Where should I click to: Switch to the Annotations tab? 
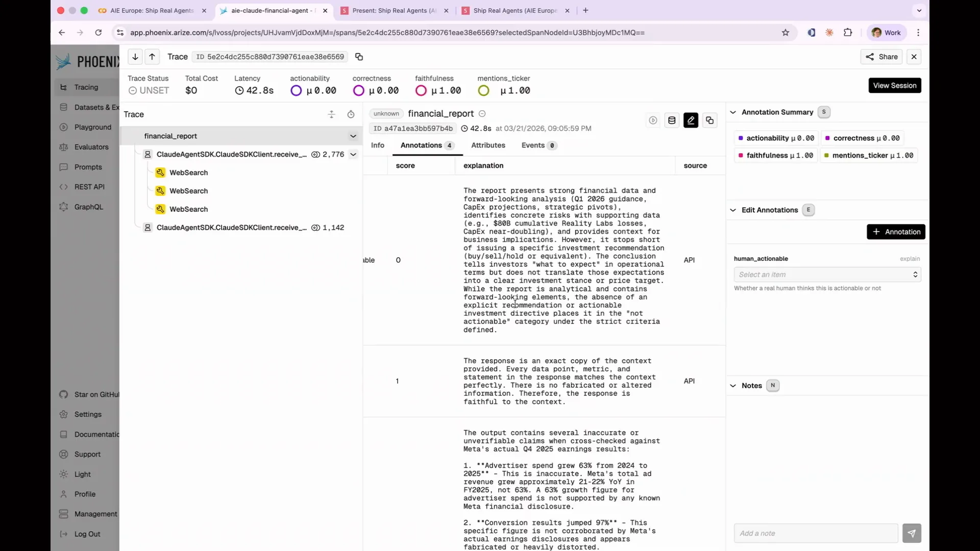[427, 145]
